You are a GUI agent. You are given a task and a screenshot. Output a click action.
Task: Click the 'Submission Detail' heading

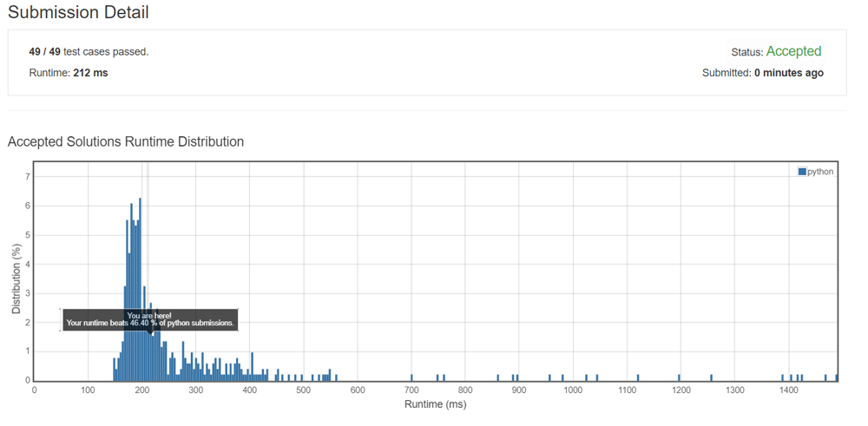click(x=78, y=13)
